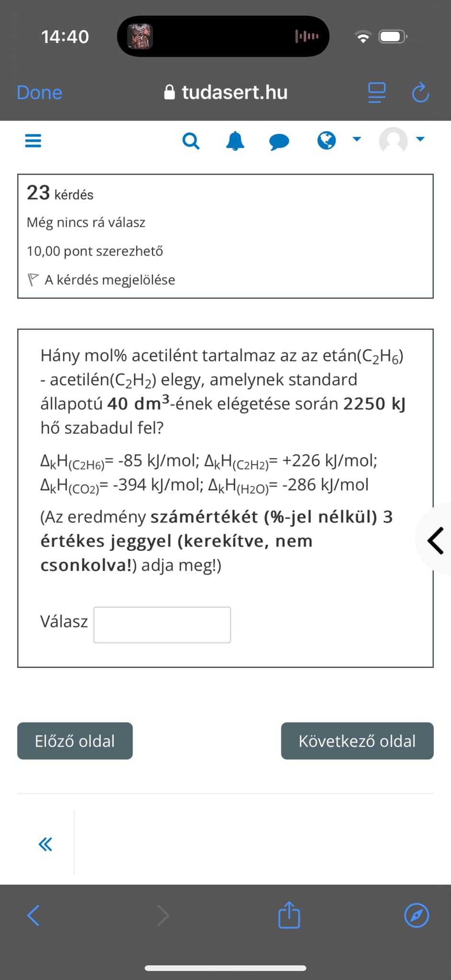This screenshot has width=451, height=980.
Task: Reload the tudasert.hu page
Action: click(420, 92)
